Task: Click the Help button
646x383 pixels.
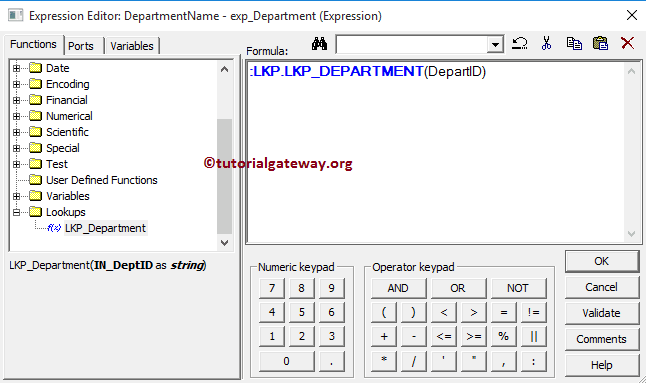Action: pos(602,365)
